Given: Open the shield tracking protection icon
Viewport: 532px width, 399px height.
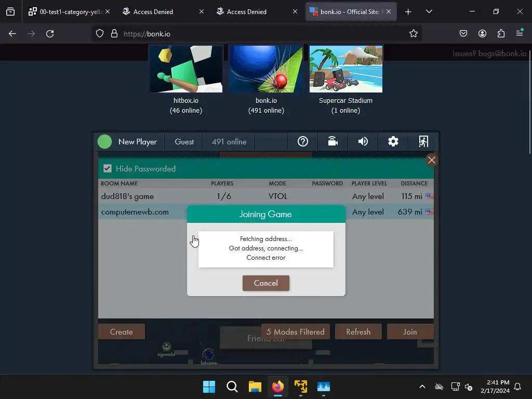Looking at the screenshot, I should 99,34.
